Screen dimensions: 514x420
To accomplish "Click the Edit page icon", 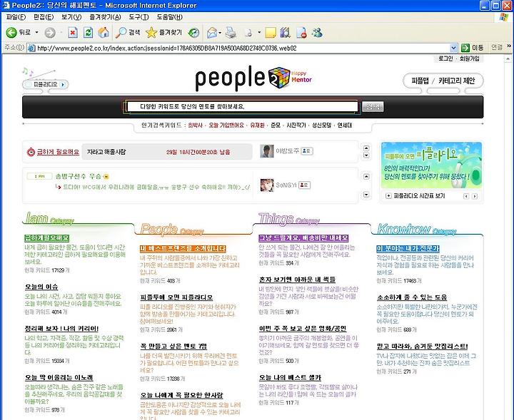I will point(248,32).
